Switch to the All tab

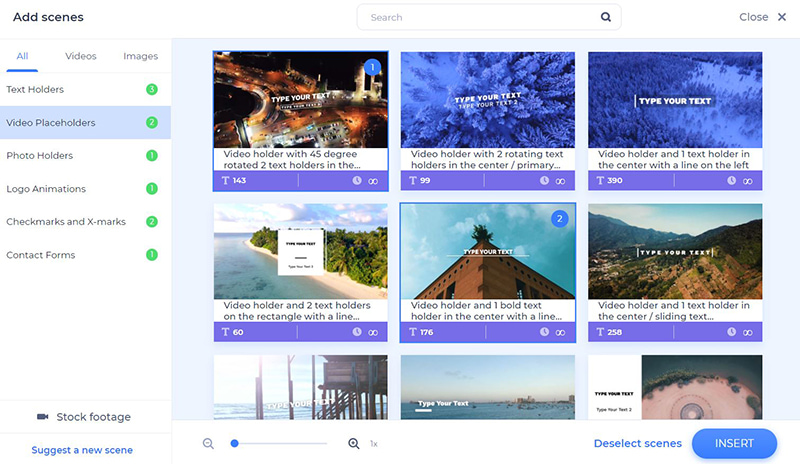click(22, 56)
